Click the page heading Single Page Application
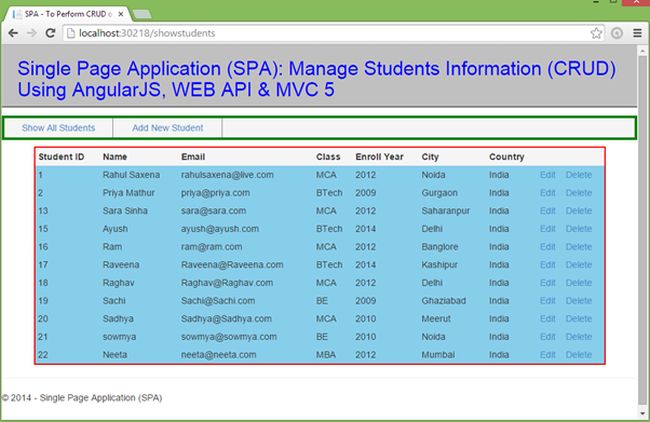Viewport: 650px width, 422px height. pyautogui.click(x=316, y=79)
